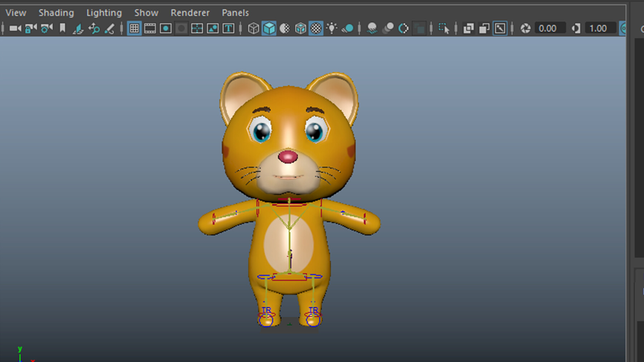644x362 pixels.
Task: Select the camera selection icon
Action: [x=14, y=28]
